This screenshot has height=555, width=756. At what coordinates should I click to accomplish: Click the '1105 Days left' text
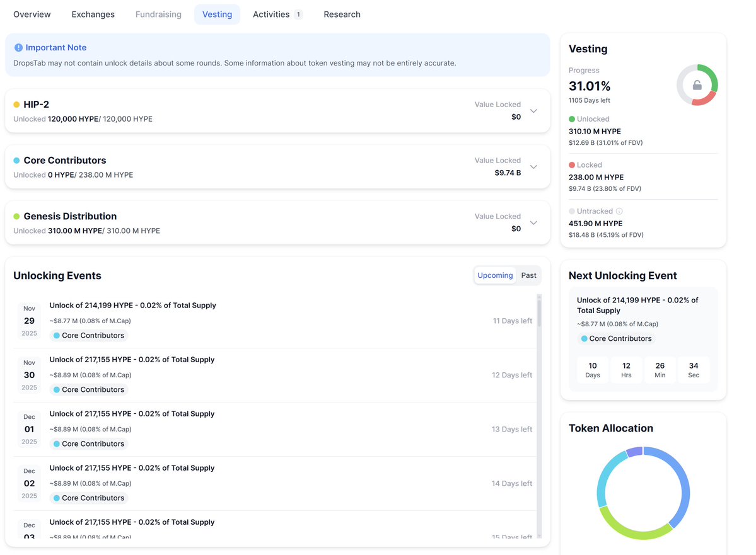tap(589, 100)
